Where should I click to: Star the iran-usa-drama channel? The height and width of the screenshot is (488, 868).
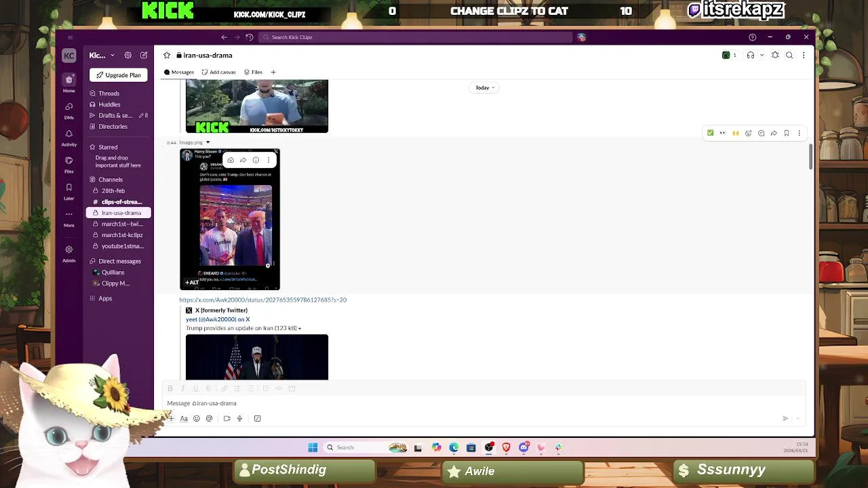pyautogui.click(x=167, y=56)
